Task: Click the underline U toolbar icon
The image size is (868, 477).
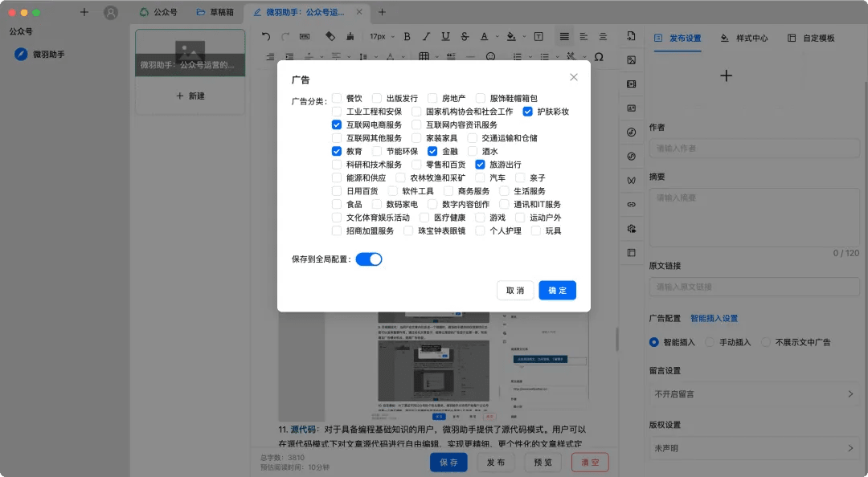Action: click(x=445, y=36)
